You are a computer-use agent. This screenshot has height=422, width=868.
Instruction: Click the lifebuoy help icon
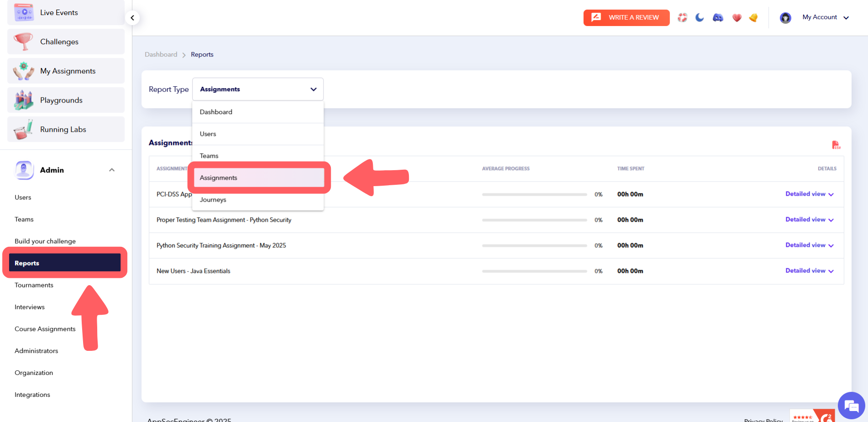pyautogui.click(x=682, y=18)
